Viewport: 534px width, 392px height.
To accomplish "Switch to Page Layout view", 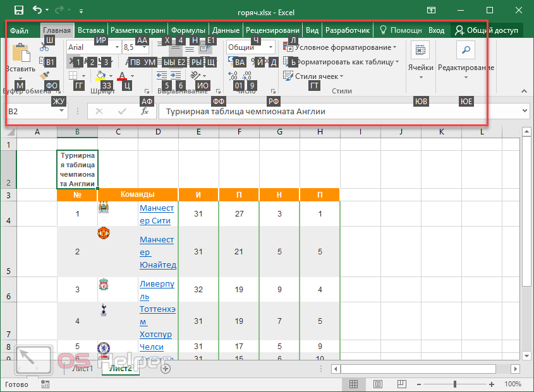I will tap(377, 384).
